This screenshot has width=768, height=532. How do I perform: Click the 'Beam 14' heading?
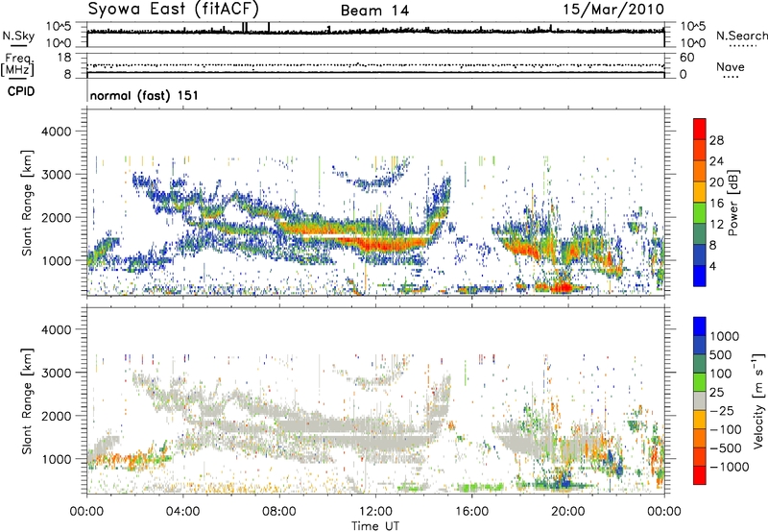[x=374, y=11]
